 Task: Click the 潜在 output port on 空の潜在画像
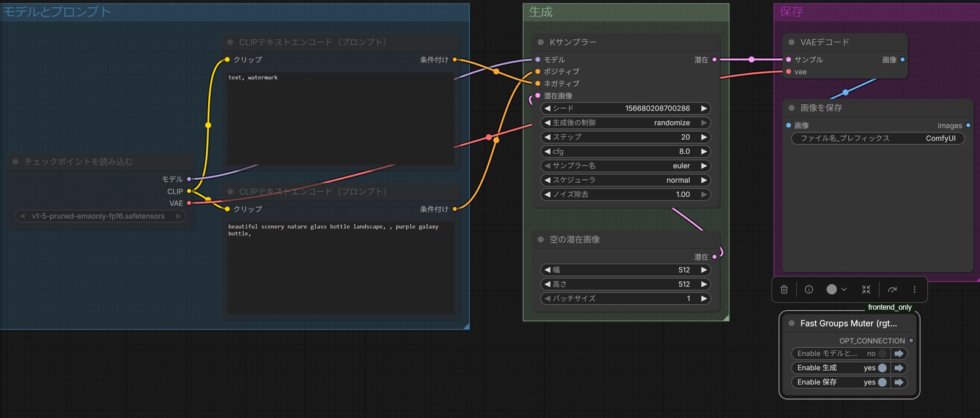(714, 257)
